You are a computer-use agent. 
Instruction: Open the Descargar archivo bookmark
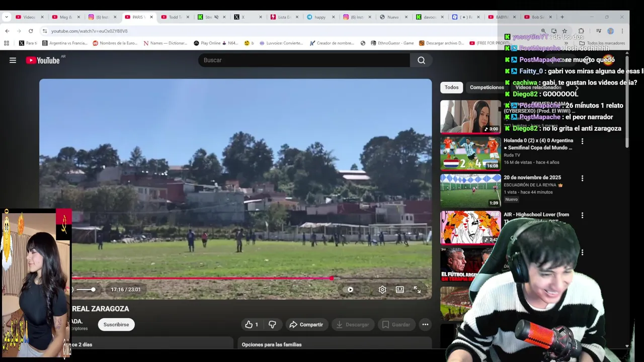[442, 43]
